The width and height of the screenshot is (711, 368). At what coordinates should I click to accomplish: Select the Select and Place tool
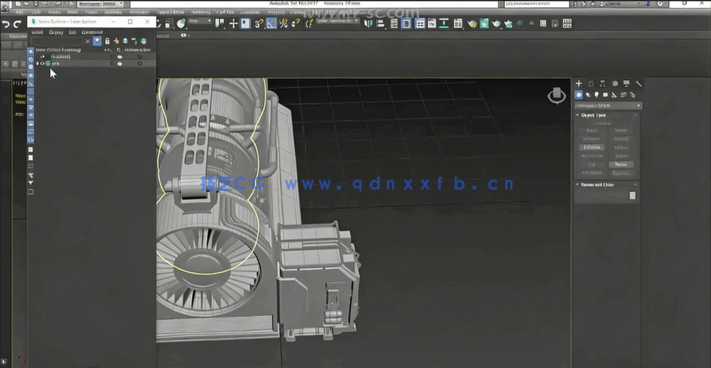(x=180, y=24)
